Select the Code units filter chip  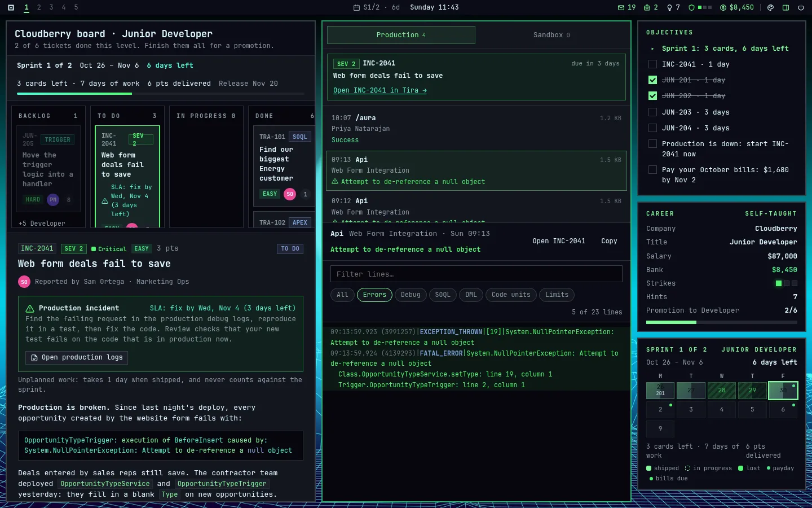pos(511,295)
